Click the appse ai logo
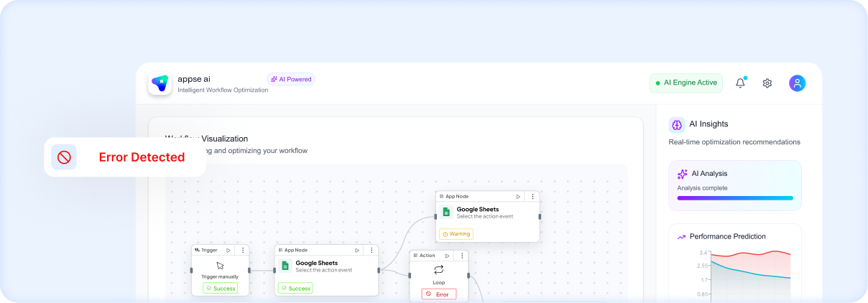868x303 pixels. coord(160,84)
